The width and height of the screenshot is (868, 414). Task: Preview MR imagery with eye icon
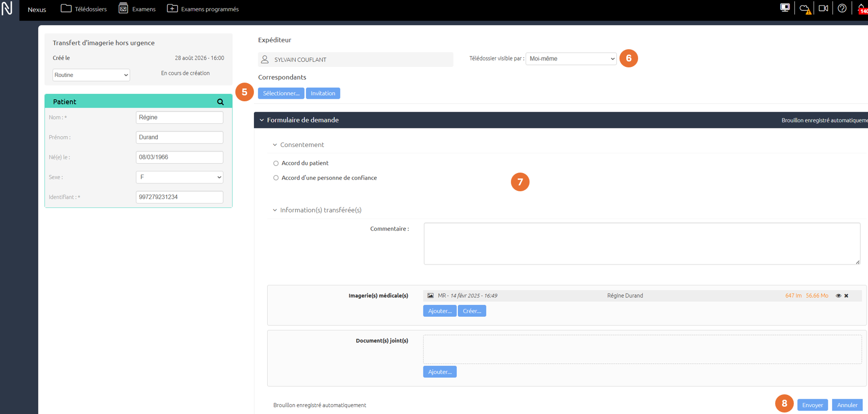point(839,296)
